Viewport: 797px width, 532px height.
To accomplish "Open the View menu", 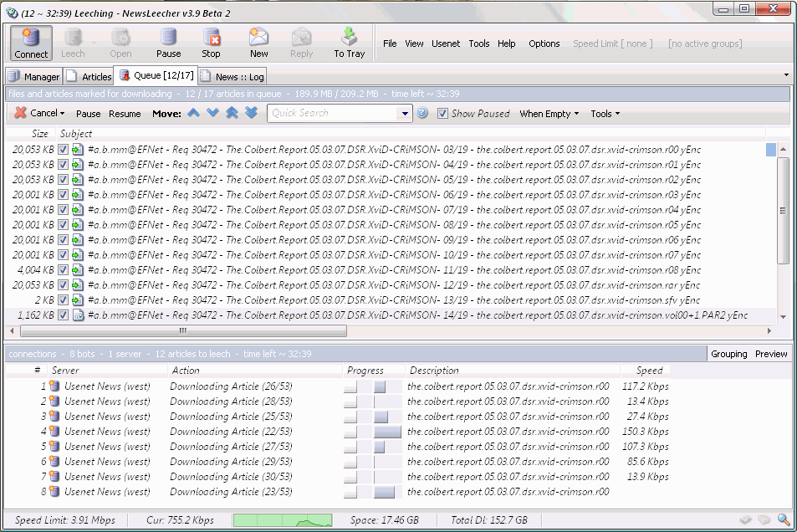I will coord(414,43).
